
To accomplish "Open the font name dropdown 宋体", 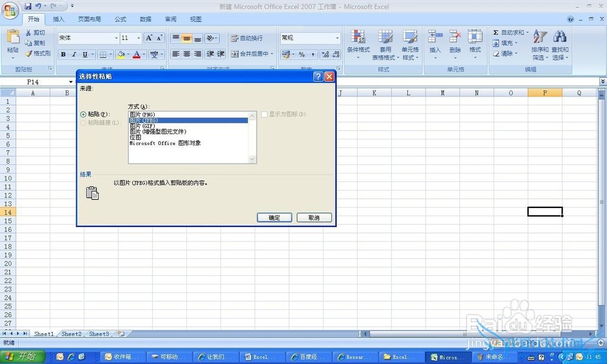I will [116, 38].
